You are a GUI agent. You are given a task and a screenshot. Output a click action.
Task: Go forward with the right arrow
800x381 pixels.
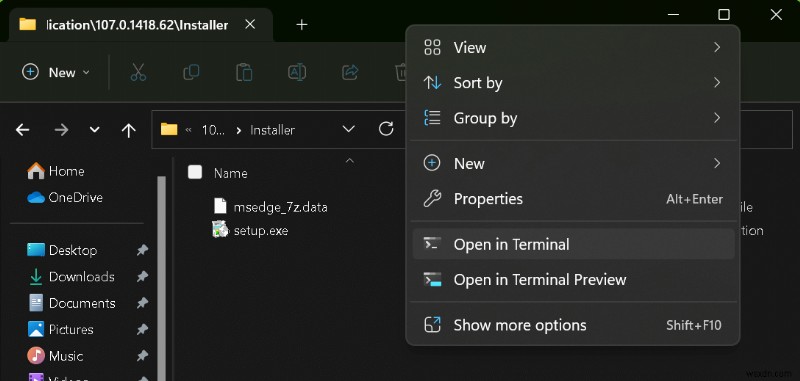pos(61,130)
